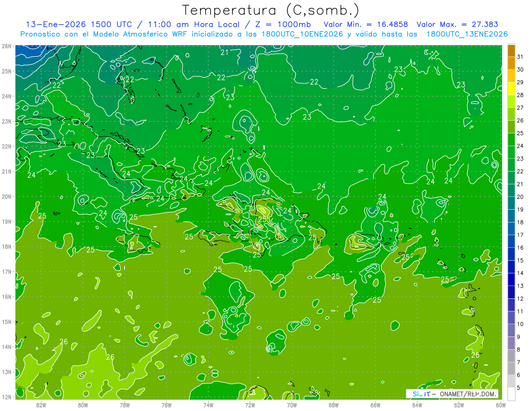The height and width of the screenshot is (411, 532).
Task: Click the 'Valor Min. = 16.4858' value
Action: coord(366,24)
